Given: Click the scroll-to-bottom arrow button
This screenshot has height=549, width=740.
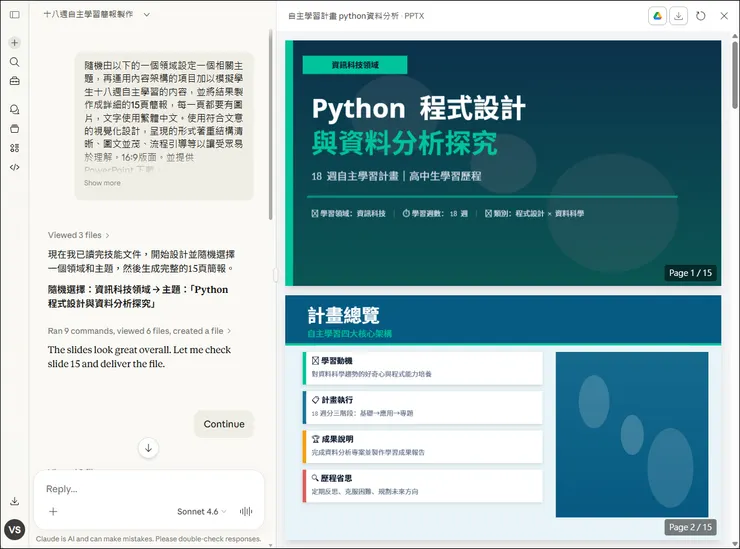Looking at the screenshot, I should (148, 448).
